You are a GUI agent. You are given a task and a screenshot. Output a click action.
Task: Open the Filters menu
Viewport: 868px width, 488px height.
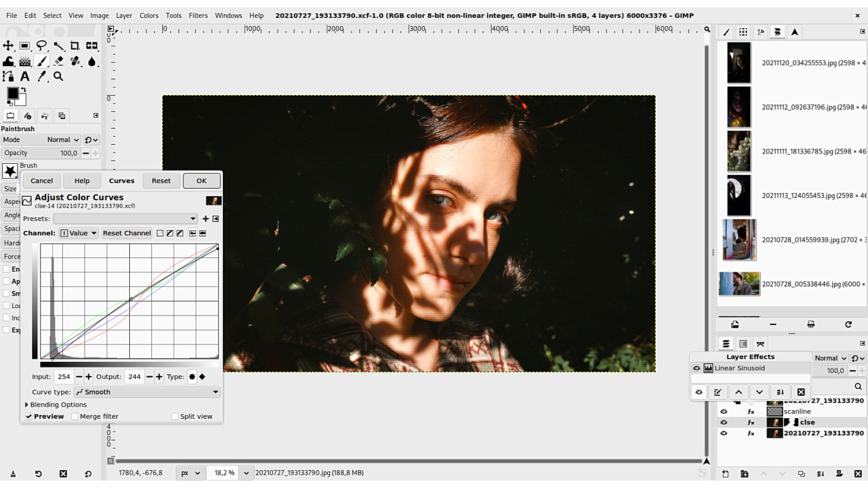click(198, 16)
